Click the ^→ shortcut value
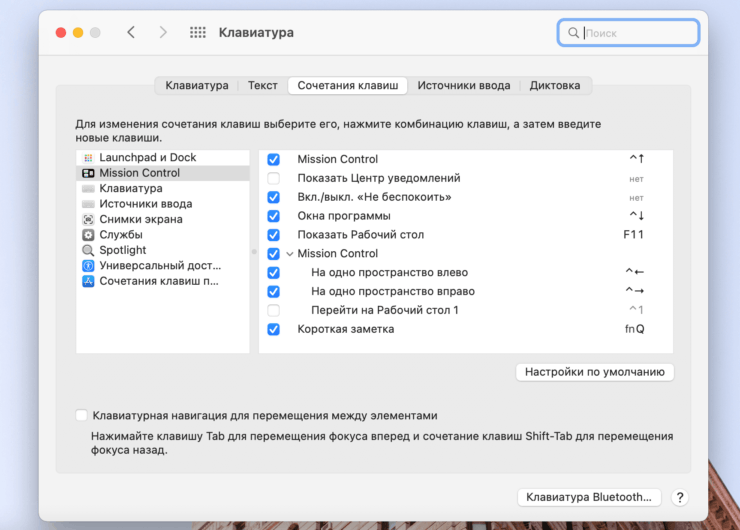Image resolution: width=740 pixels, height=530 pixels. click(635, 291)
